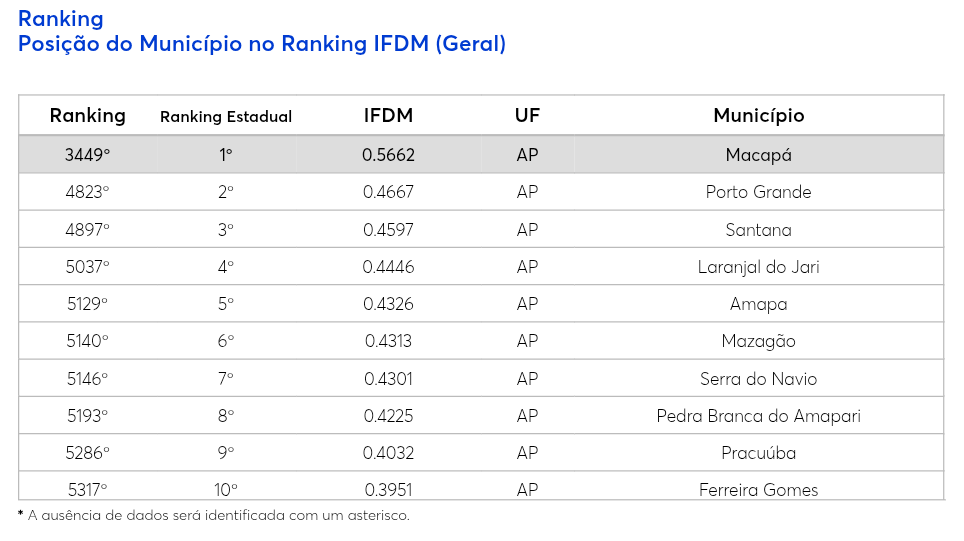Select Pedra Branca do Amapari
This screenshot has height=541, width=964.
point(758,416)
